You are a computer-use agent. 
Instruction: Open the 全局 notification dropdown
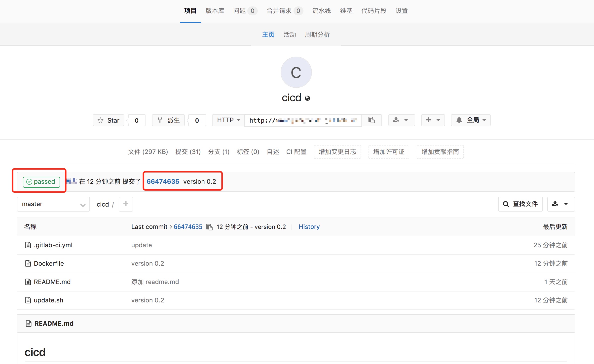coord(471,120)
